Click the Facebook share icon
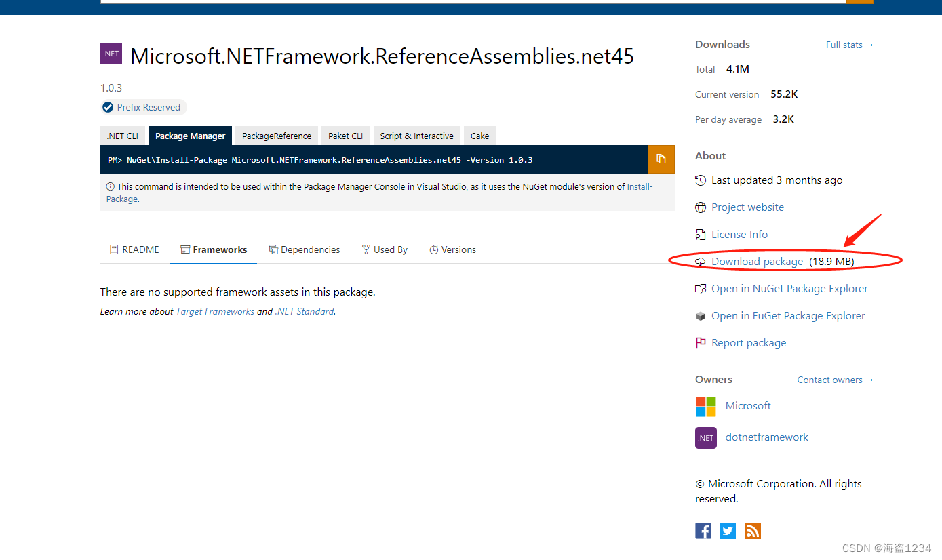Screen dimensions: 942x560 coord(703,531)
